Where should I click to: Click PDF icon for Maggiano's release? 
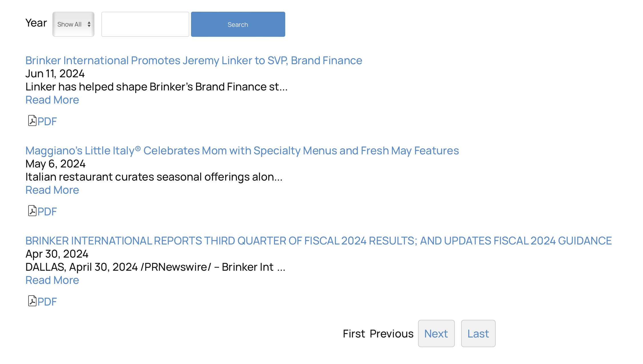[x=32, y=211]
